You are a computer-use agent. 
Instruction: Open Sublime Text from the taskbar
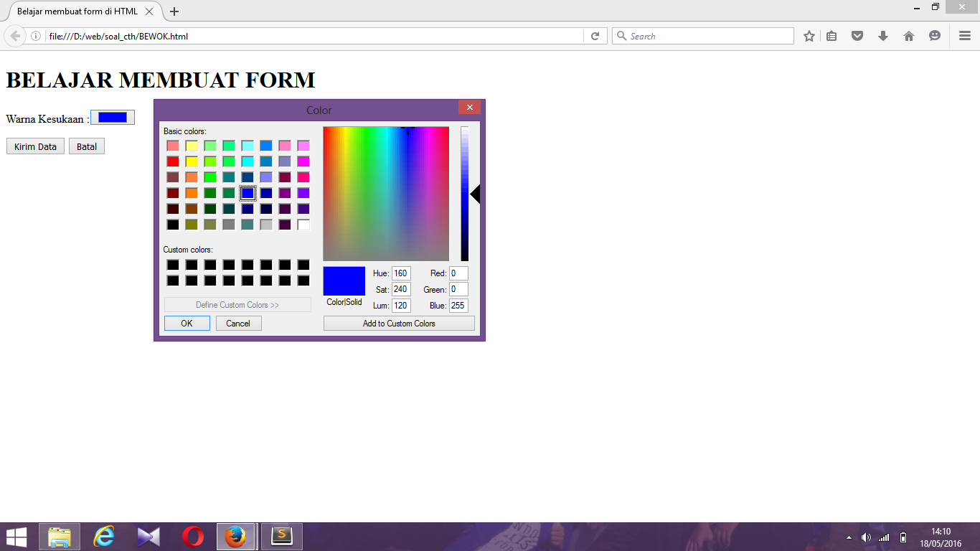point(281,536)
